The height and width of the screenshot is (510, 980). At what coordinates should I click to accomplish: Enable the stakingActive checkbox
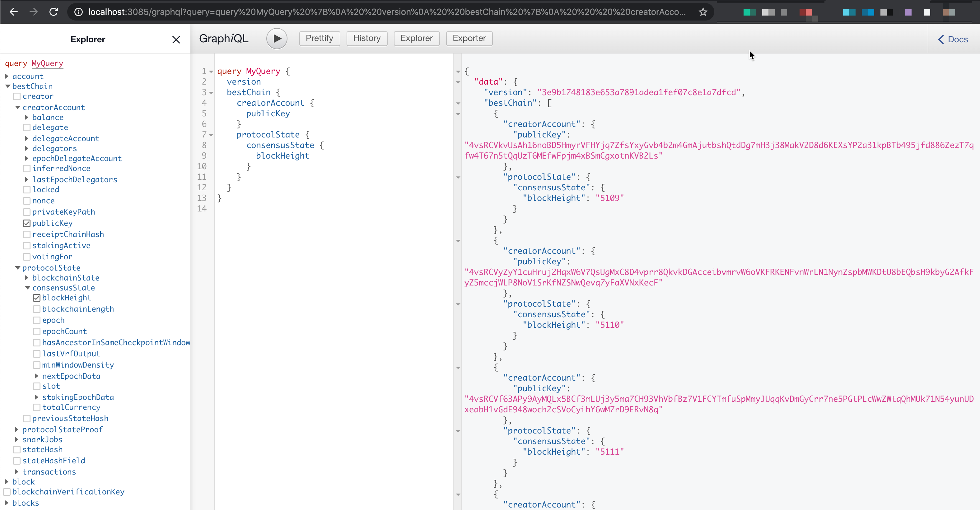(x=27, y=246)
